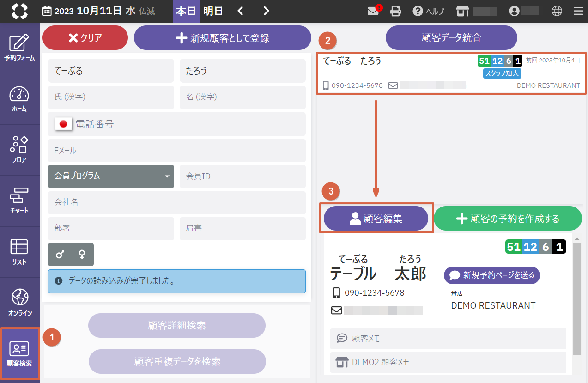Open the language globe icon
This screenshot has height=383, width=588.
point(557,11)
